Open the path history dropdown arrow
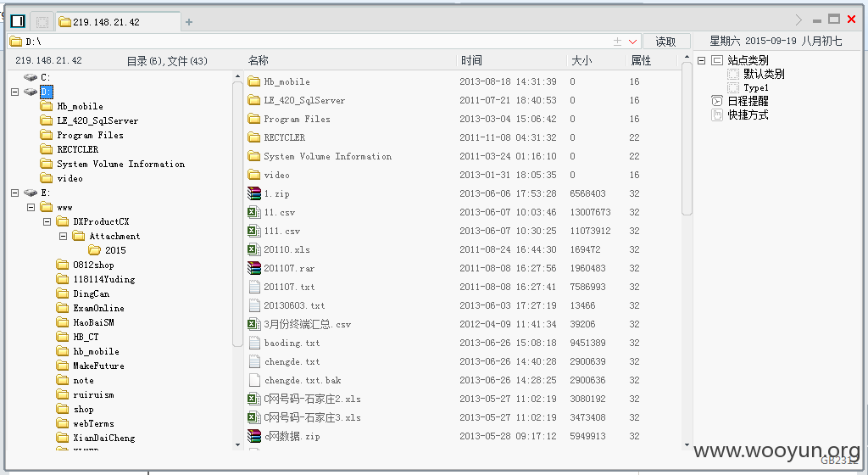 (632, 42)
